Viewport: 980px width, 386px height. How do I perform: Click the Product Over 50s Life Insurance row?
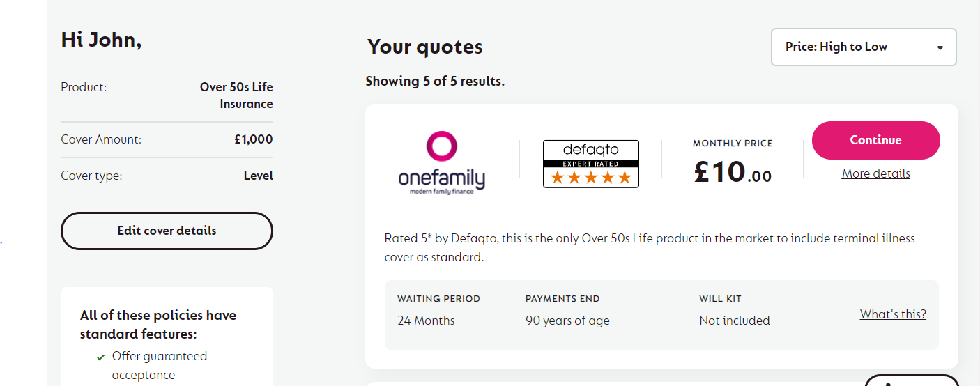pos(167,95)
